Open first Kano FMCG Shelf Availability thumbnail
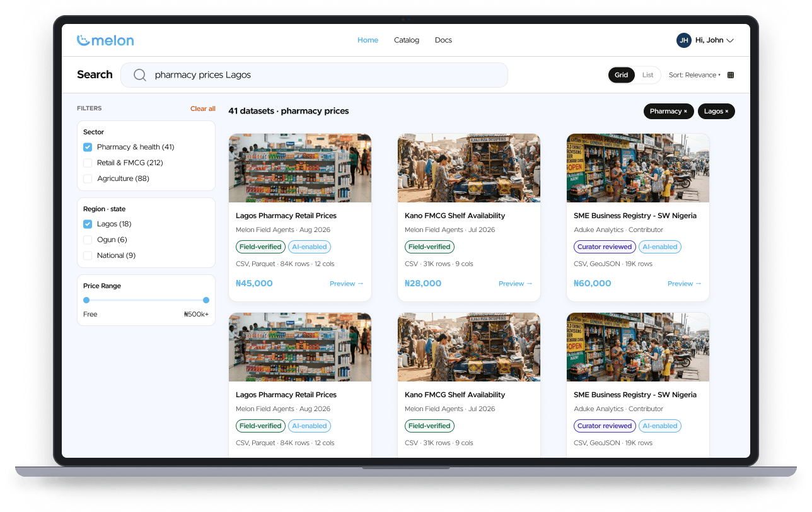 click(x=469, y=168)
